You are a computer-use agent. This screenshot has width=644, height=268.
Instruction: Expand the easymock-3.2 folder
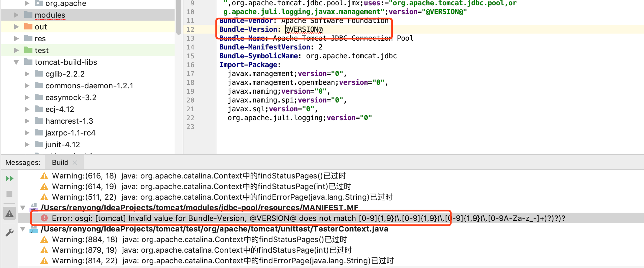click(x=27, y=97)
